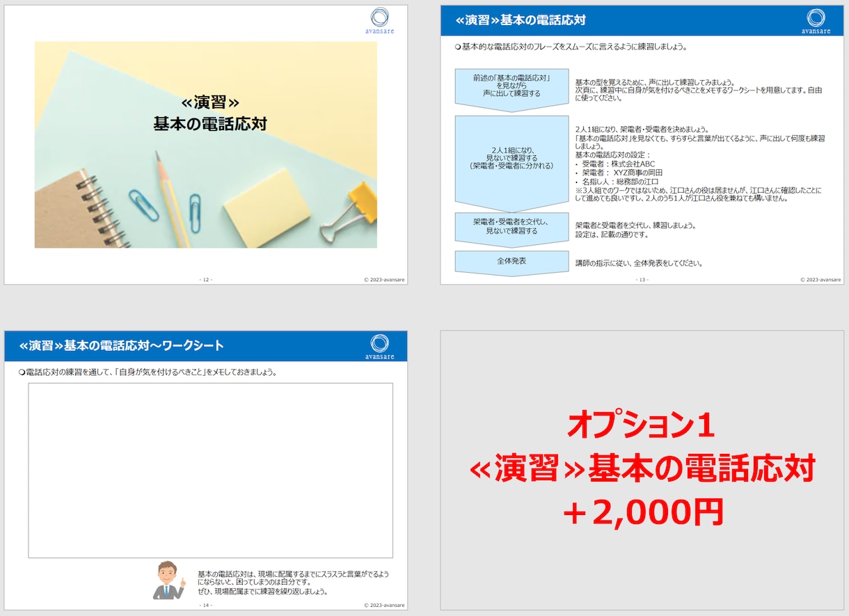Click the red price text '＋2,000円'
The width and height of the screenshot is (849, 616).
click(642, 512)
